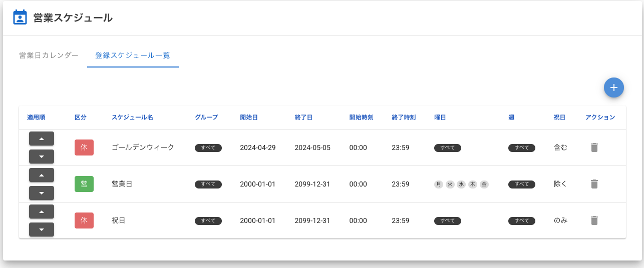
Task: Switch to 営業日カレンダー tab
Action: [x=49, y=55]
